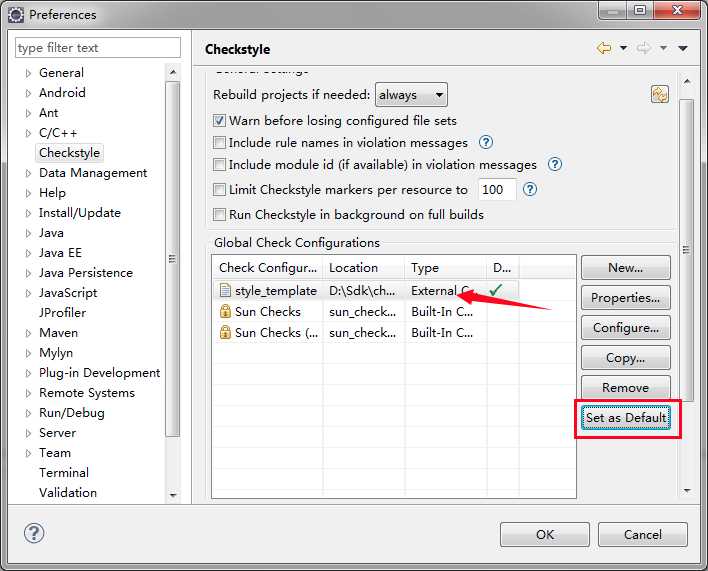
Task: Click the type filter text field
Action: [x=98, y=47]
